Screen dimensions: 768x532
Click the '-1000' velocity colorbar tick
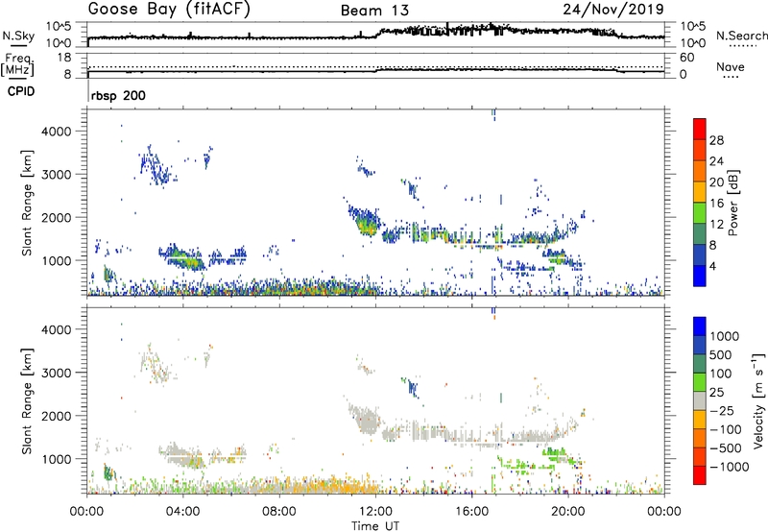[729, 467]
